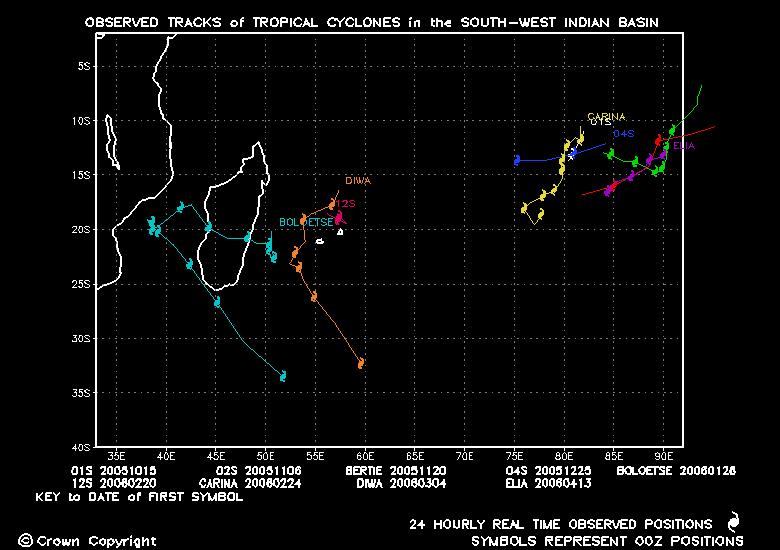Click the yellow CARINA label on the map
Viewport: 780px width, 550px height.
pyautogui.click(x=606, y=117)
